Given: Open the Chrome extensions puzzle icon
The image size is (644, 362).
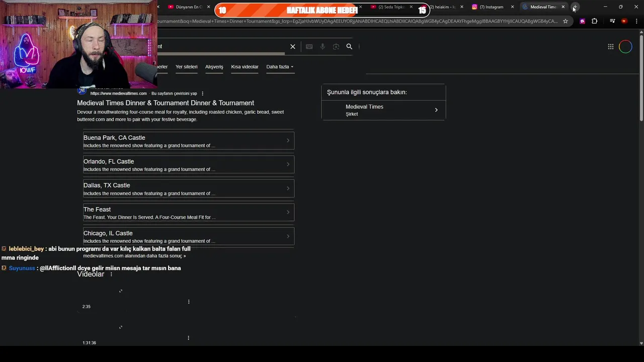Looking at the screenshot, I should click(x=595, y=21).
